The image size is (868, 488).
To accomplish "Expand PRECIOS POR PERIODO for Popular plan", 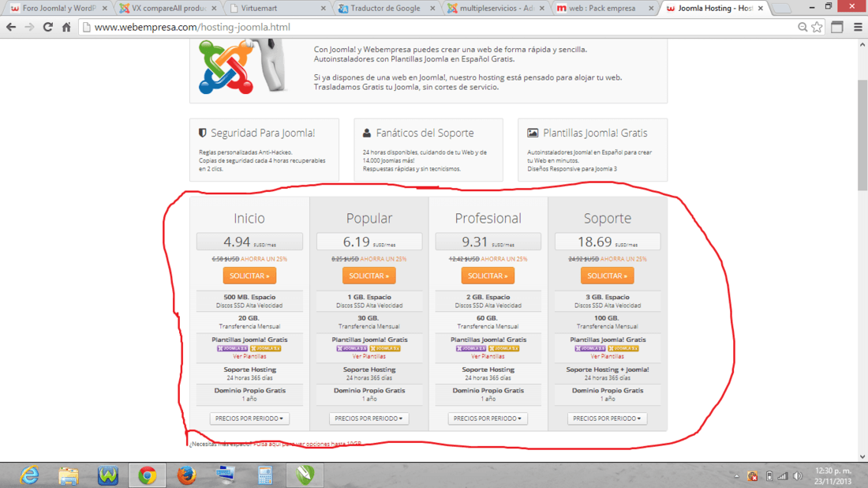I will click(x=369, y=419).
